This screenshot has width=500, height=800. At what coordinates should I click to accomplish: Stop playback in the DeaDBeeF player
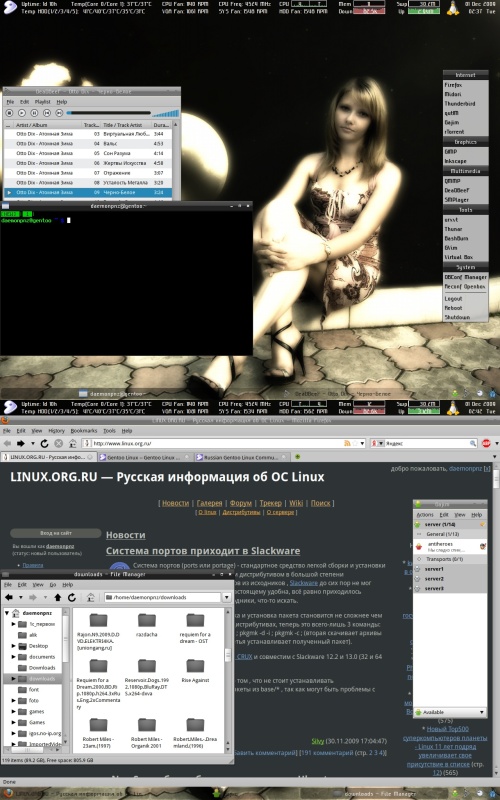(9, 113)
